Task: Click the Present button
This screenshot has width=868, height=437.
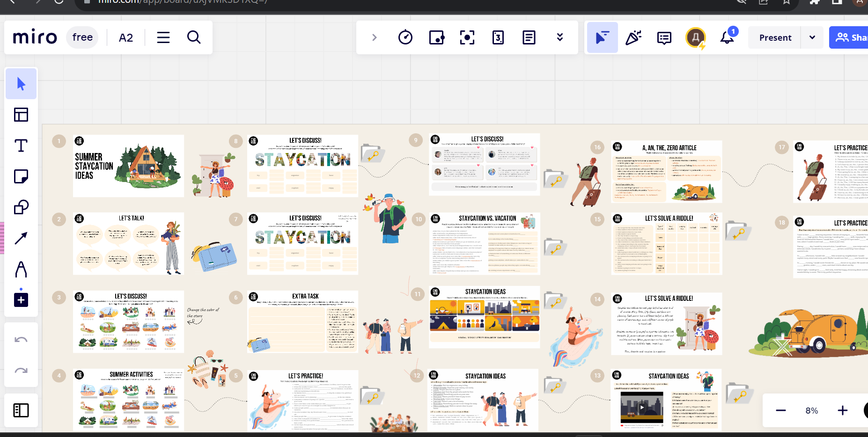Action: tap(775, 37)
